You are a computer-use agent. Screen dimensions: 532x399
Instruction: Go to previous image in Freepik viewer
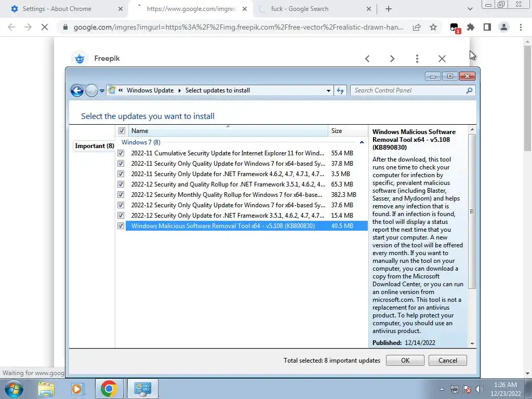(x=367, y=59)
